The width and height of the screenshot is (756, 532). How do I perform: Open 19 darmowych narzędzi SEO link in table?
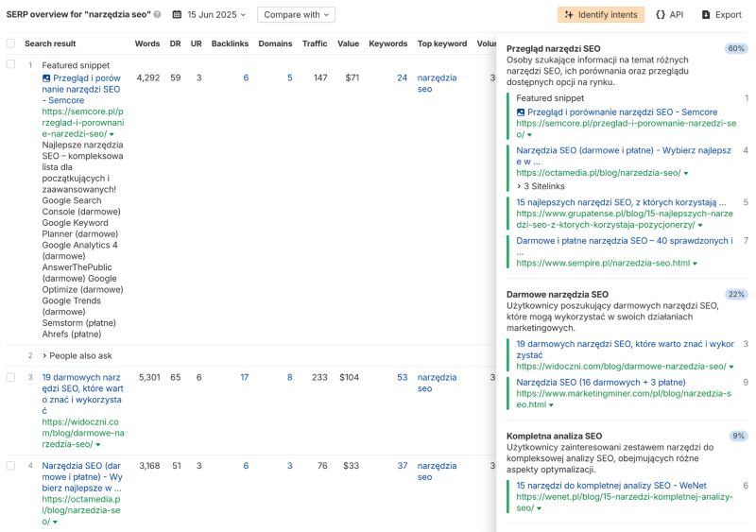(82, 394)
